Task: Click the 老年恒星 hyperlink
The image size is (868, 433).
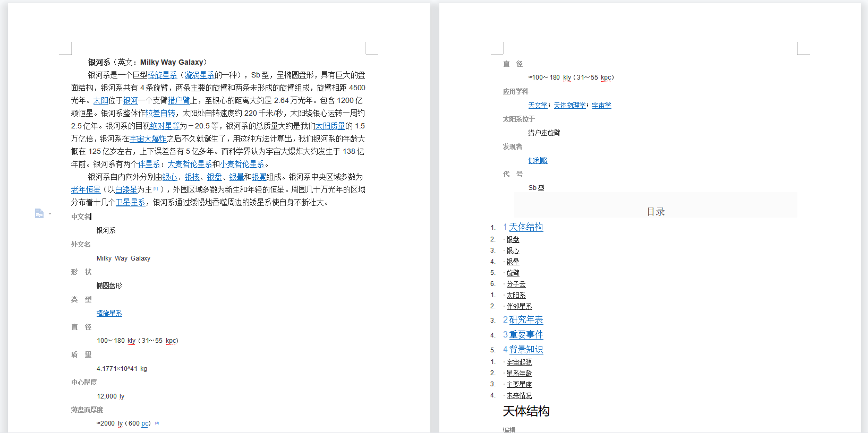Action: click(86, 190)
